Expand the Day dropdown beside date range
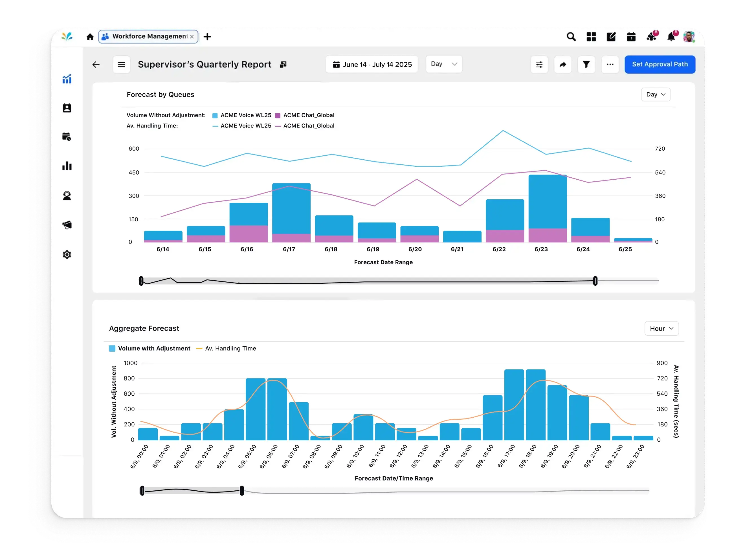This screenshot has width=756, height=553. click(444, 64)
